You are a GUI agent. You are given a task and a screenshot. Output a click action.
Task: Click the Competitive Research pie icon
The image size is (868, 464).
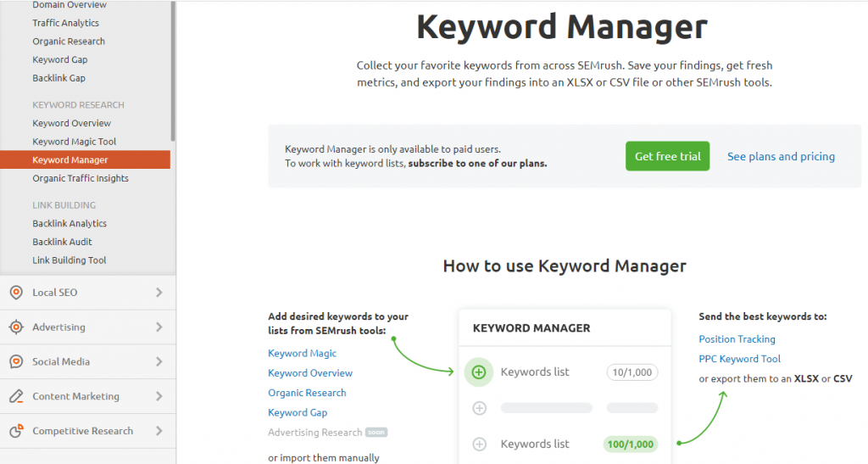click(x=16, y=431)
